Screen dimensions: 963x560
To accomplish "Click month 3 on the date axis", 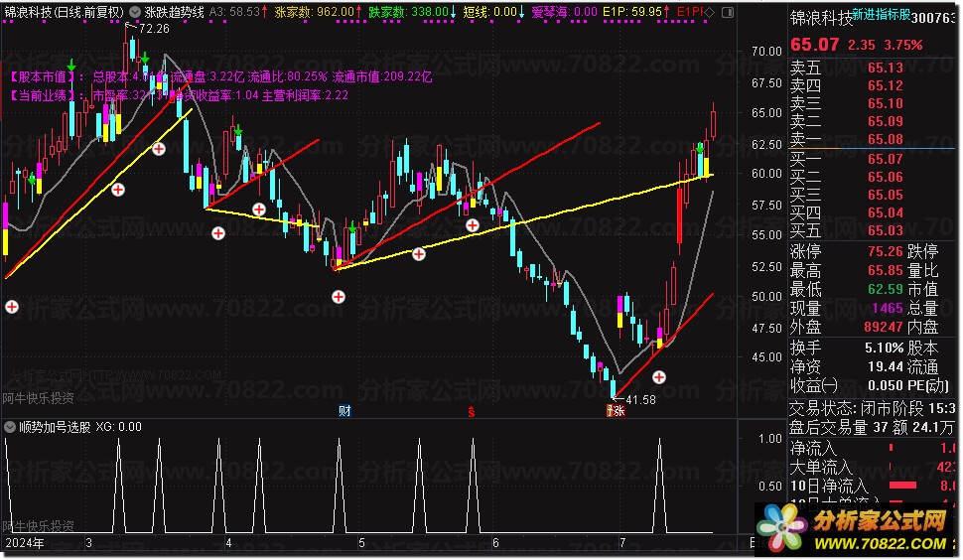I will [x=89, y=543].
